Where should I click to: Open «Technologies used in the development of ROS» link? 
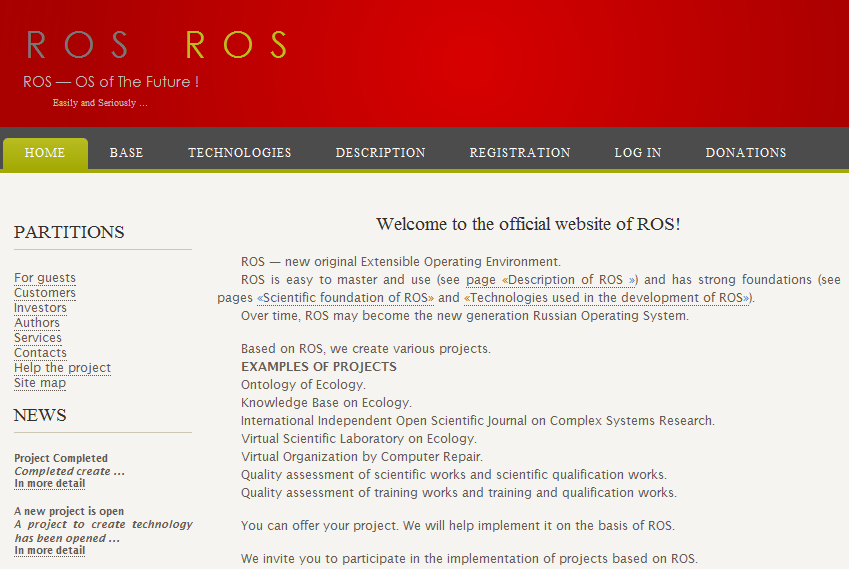(x=607, y=298)
